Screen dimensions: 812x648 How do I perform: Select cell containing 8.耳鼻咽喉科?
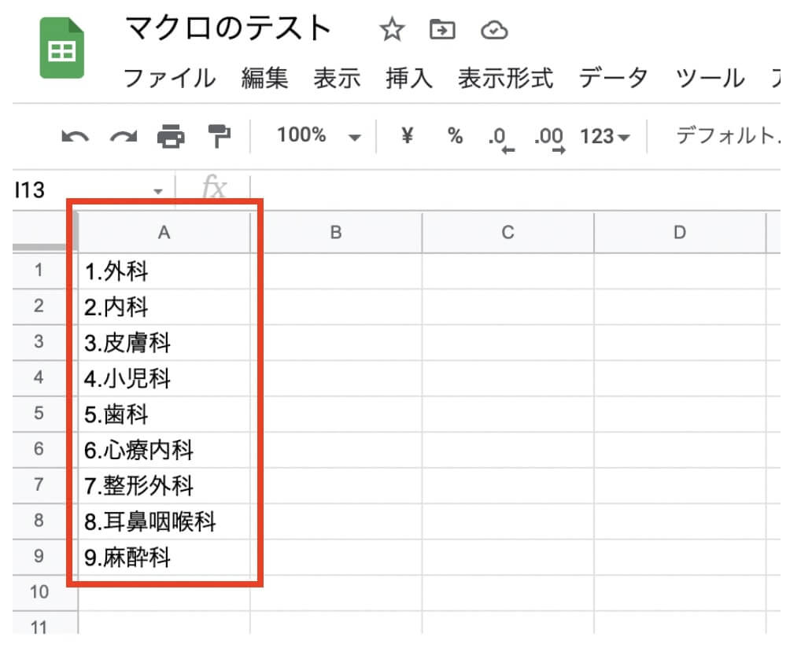(x=164, y=521)
